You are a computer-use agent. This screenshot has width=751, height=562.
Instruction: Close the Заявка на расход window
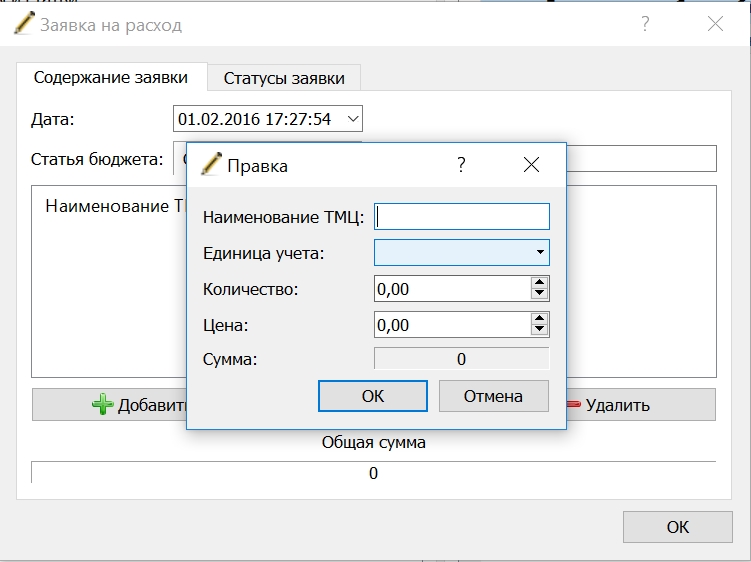(715, 23)
